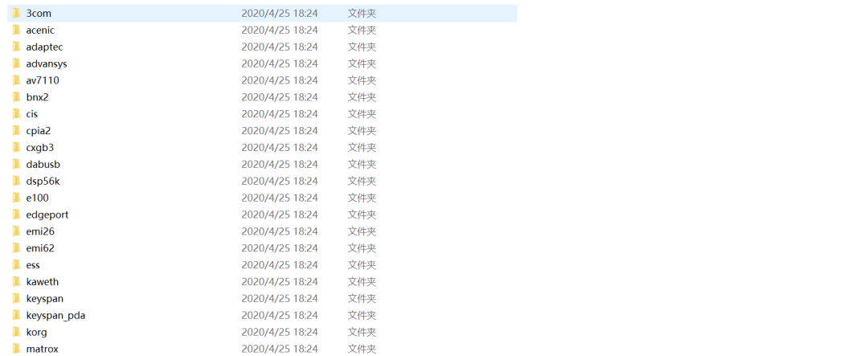Select the advansys folder name
Image resolution: width=868 pixels, height=356 pixels.
[x=47, y=63]
